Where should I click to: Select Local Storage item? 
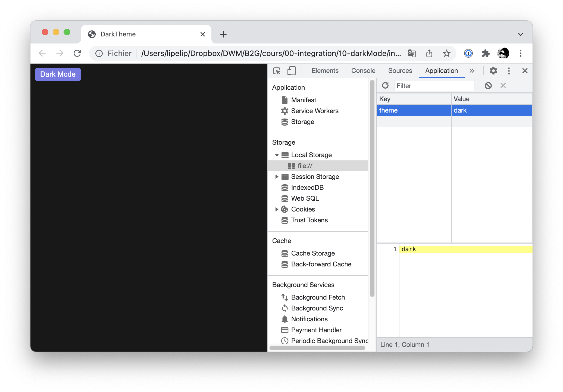click(311, 155)
